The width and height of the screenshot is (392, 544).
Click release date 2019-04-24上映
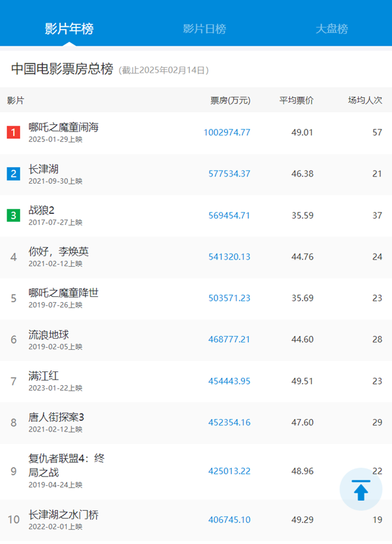click(56, 484)
